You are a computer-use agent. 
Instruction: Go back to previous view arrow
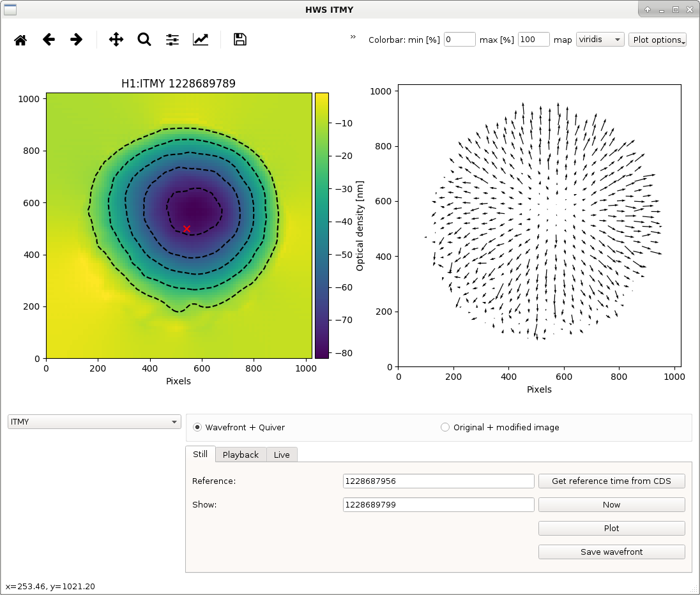(x=49, y=40)
